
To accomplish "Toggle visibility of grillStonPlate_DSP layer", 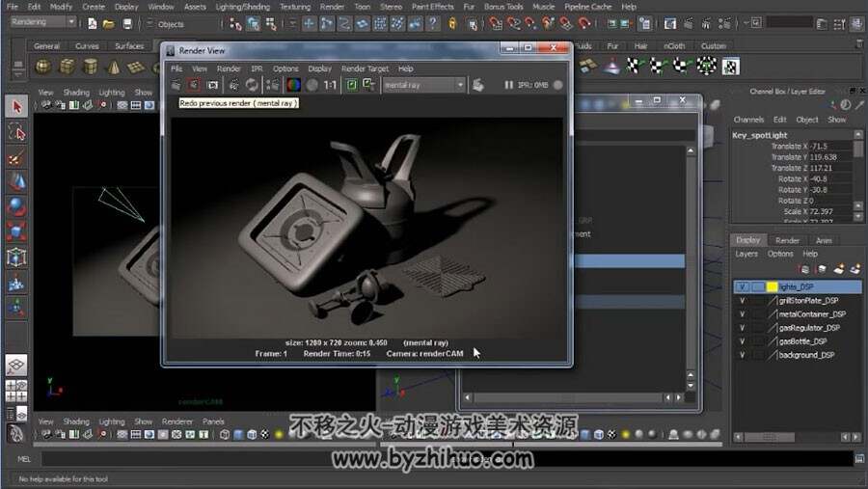I will (x=742, y=301).
